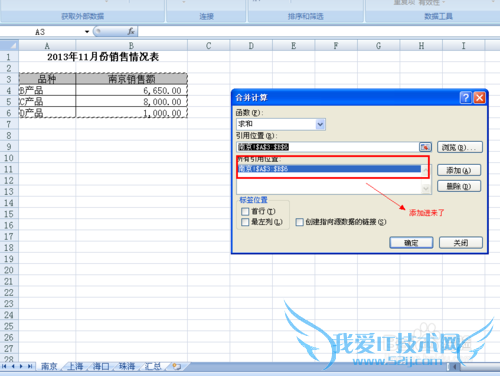Viewport: 500px width, 376px height.
Task: Click the 关闭 button in dialog
Action: click(461, 243)
